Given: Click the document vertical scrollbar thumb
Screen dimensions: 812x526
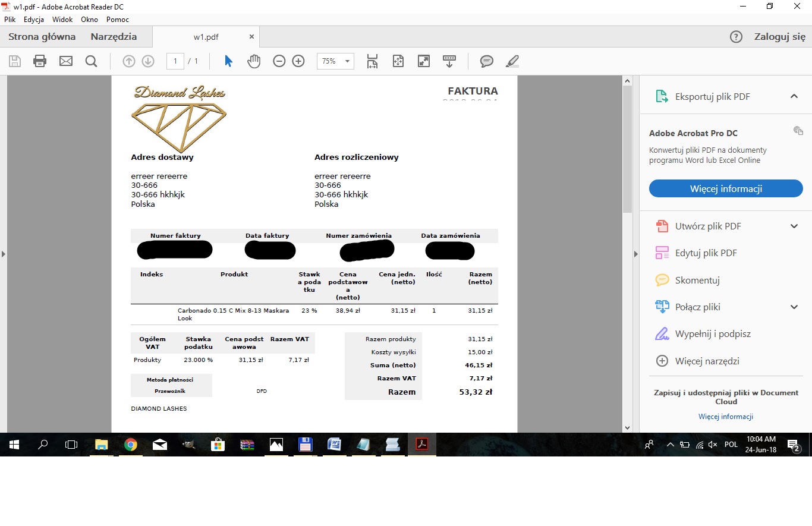Looking at the screenshot, I should point(627,149).
